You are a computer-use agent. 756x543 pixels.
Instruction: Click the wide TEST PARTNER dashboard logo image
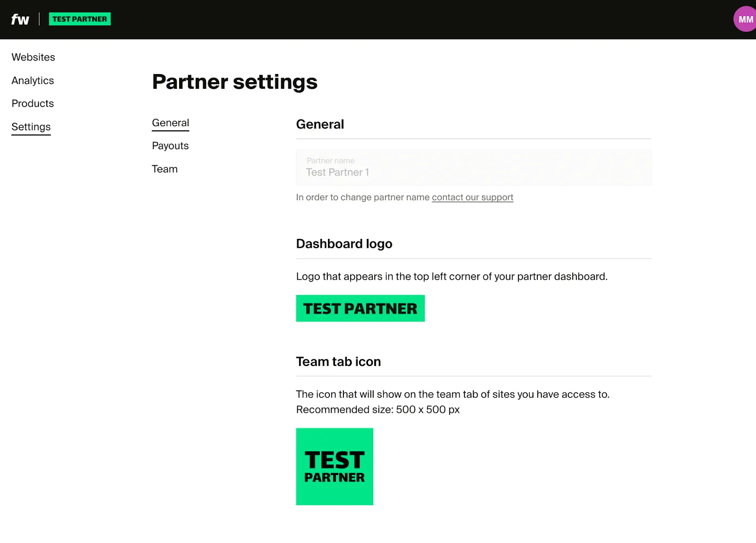point(360,308)
